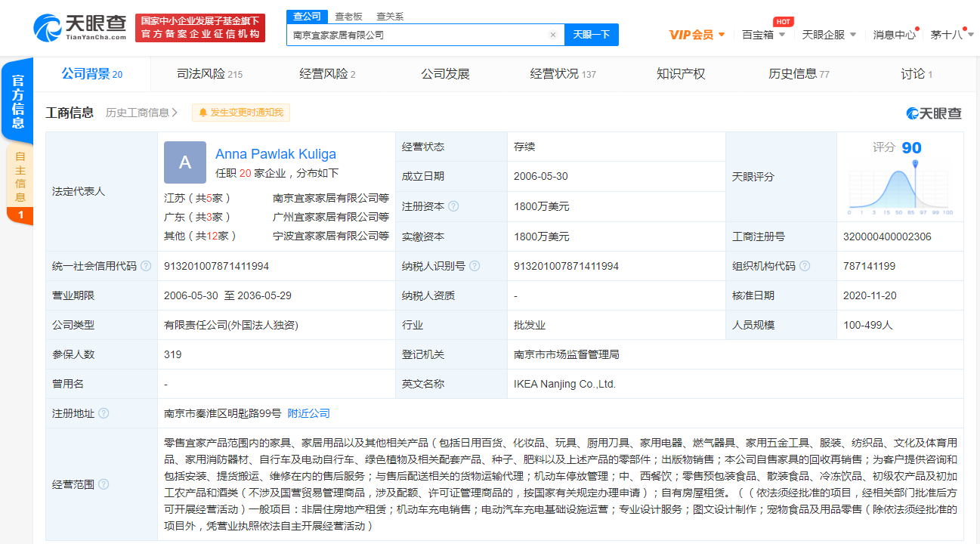The image size is (980, 544).
Task: Select the 公司发展 tab
Action: (445, 74)
